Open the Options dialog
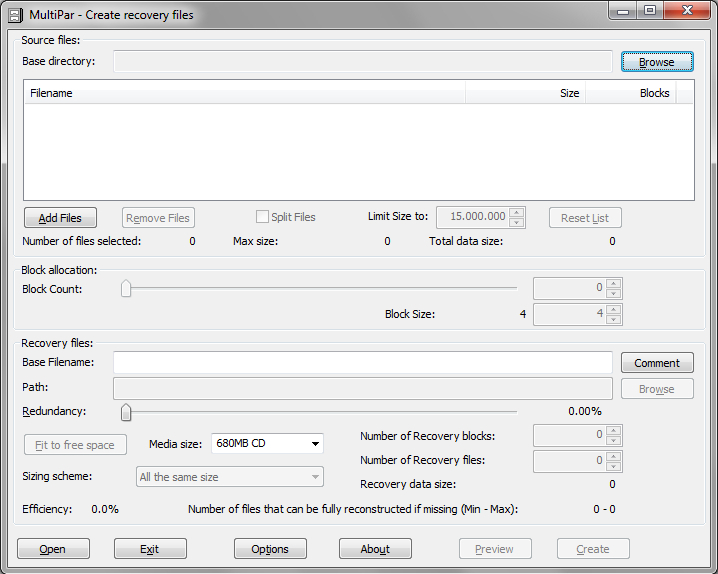This screenshot has height=574, width=718. pyautogui.click(x=270, y=548)
